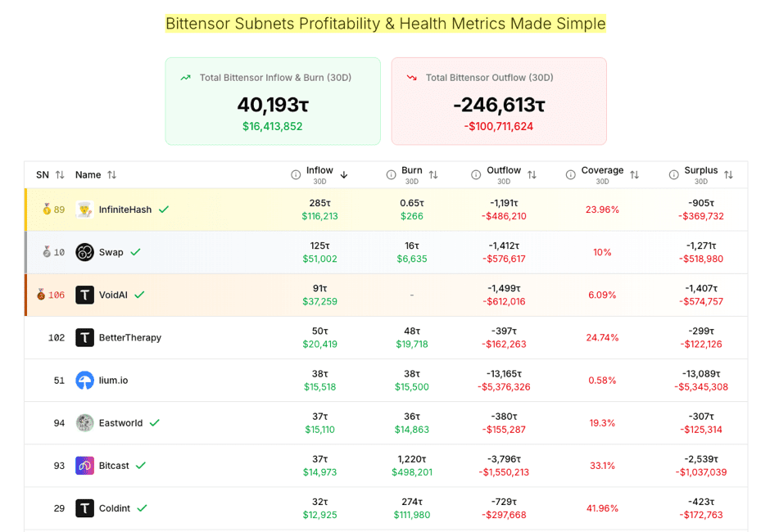Click the Eastworld subnet avatar icon

(x=84, y=423)
